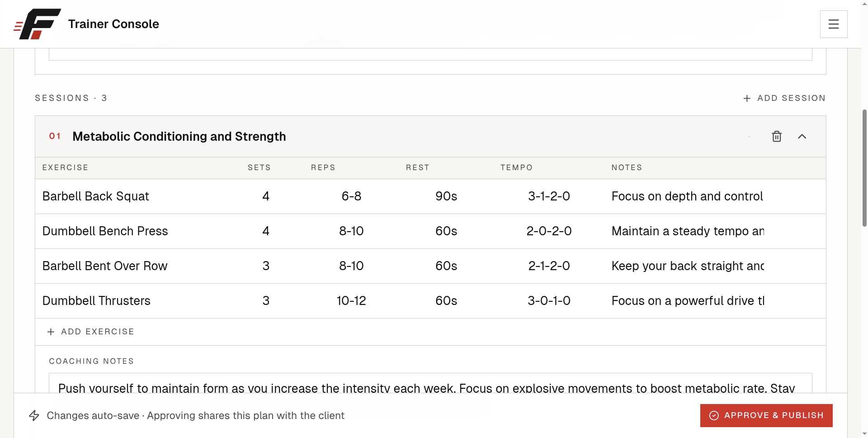Click the Add Session plus icon
This screenshot has height=438, width=868.
click(747, 98)
